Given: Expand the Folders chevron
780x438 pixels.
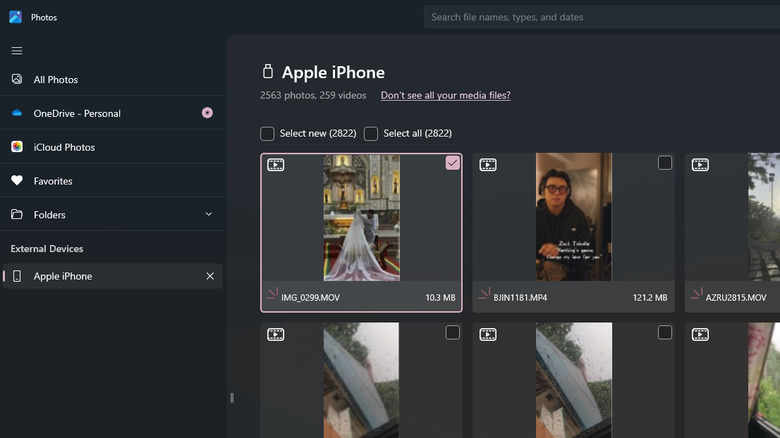Looking at the screenshot, I should 209,214.
